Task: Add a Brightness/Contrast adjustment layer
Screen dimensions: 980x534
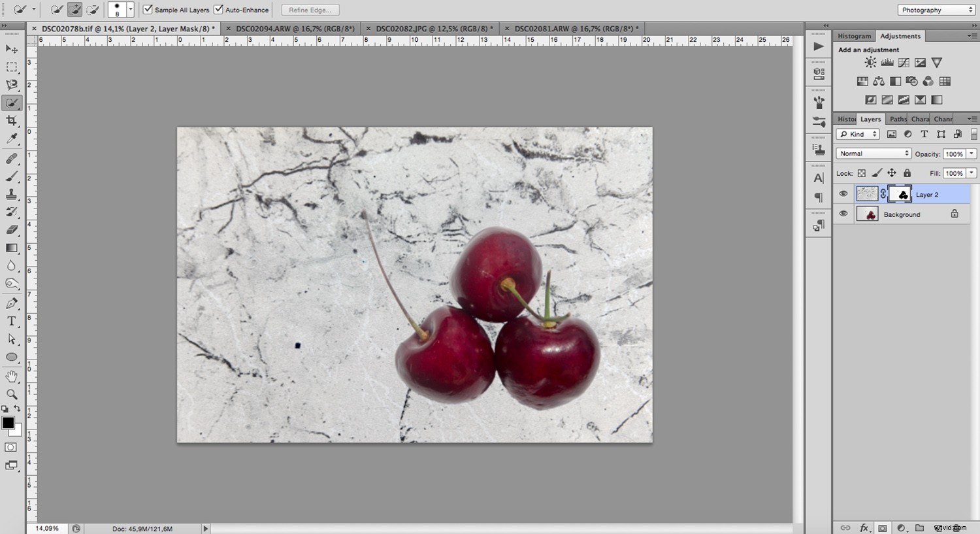Action: 870,62
